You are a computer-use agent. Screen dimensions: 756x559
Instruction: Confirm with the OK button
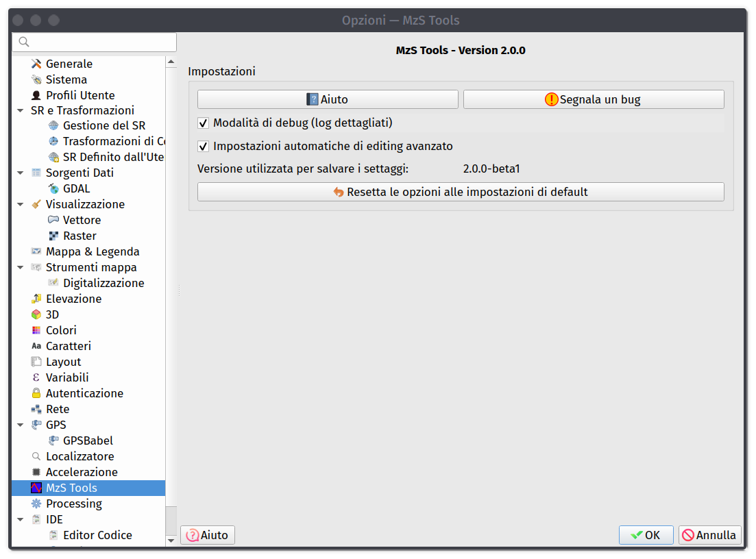646,535
